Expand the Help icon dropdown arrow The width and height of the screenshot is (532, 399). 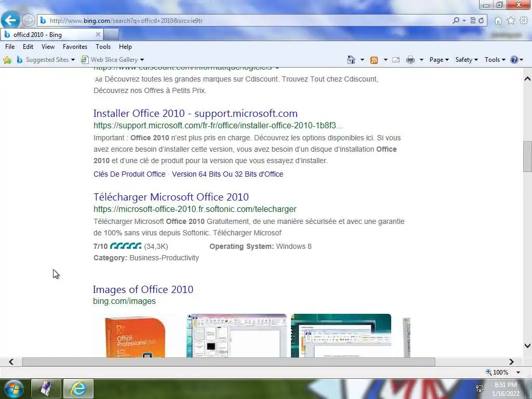522,60
